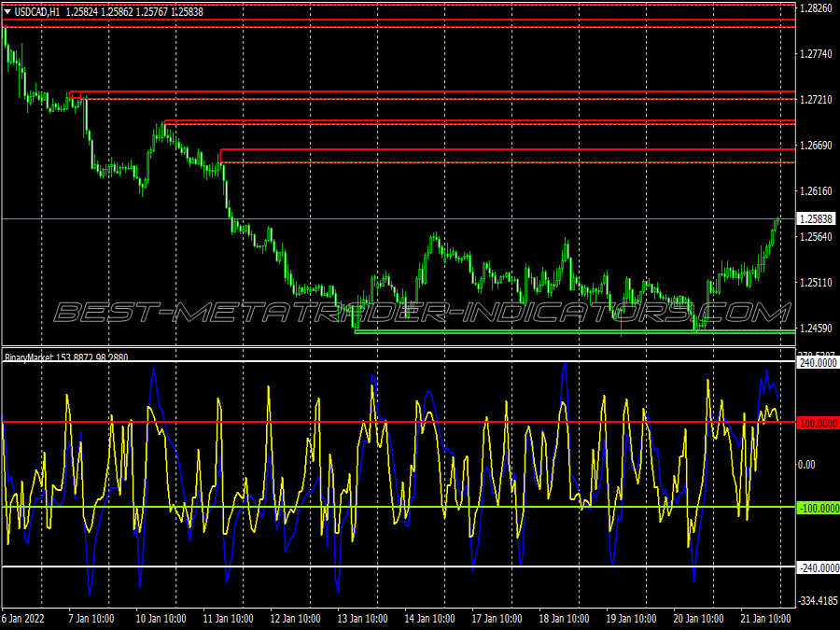Viewport: 840px width, 630px height.
Task: Select the 20 Jan 10:00 time label
Action: (x=698, y=619)
